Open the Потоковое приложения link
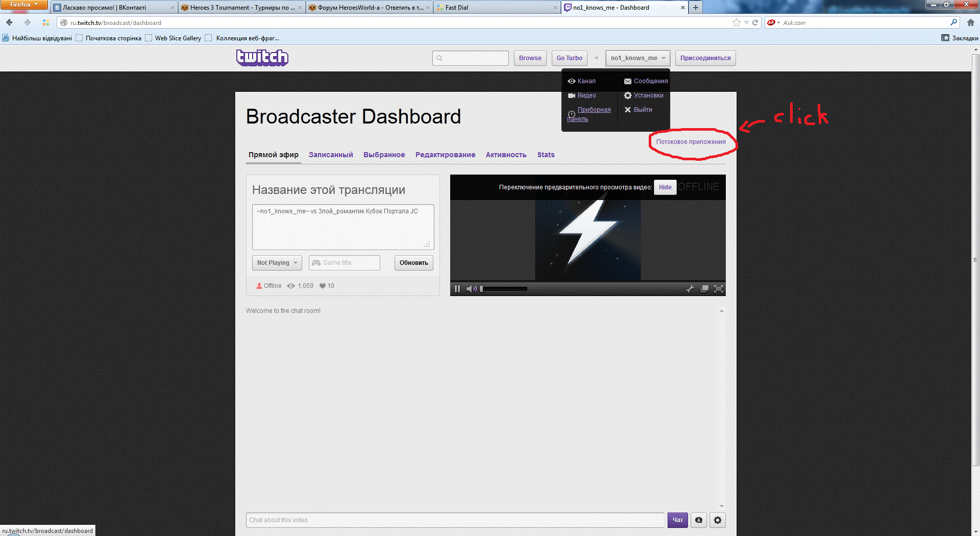The width and height of the screenshot is (980, 536). (x=691, y=142)
